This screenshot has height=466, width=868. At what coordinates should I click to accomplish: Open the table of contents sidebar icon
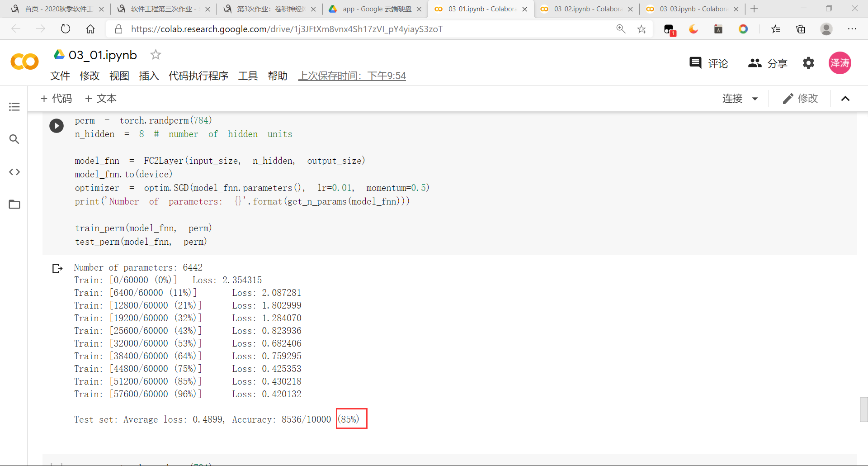coord(14,107)
